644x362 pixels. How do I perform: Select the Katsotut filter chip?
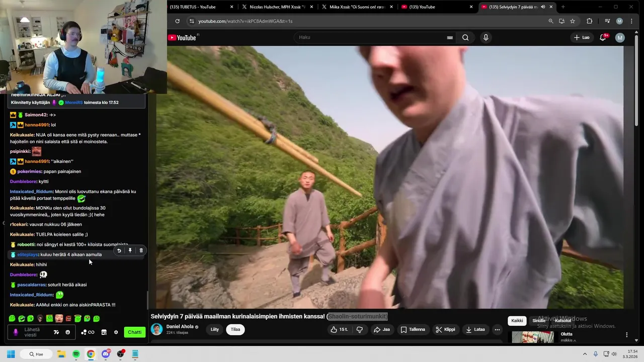pos(562,321)
